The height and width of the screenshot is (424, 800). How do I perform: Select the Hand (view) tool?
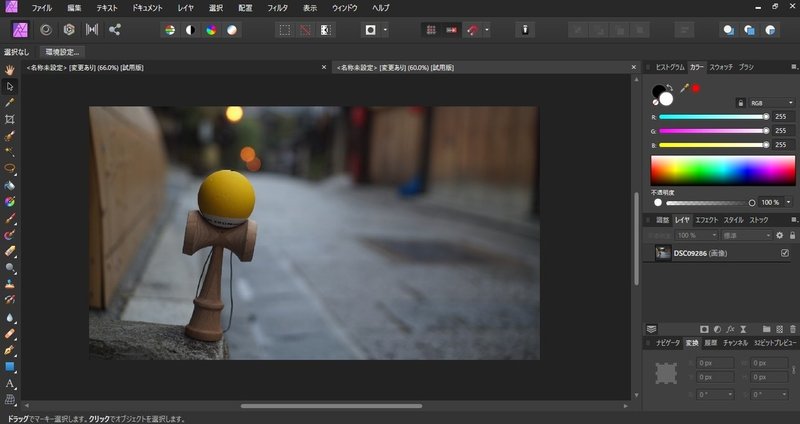[x=10, y=70]
